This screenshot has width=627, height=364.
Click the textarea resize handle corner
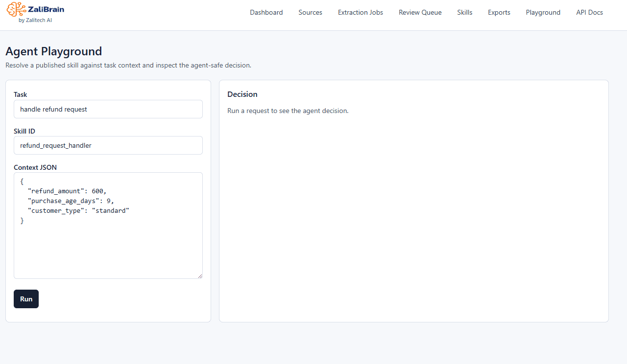coord(200,276)
